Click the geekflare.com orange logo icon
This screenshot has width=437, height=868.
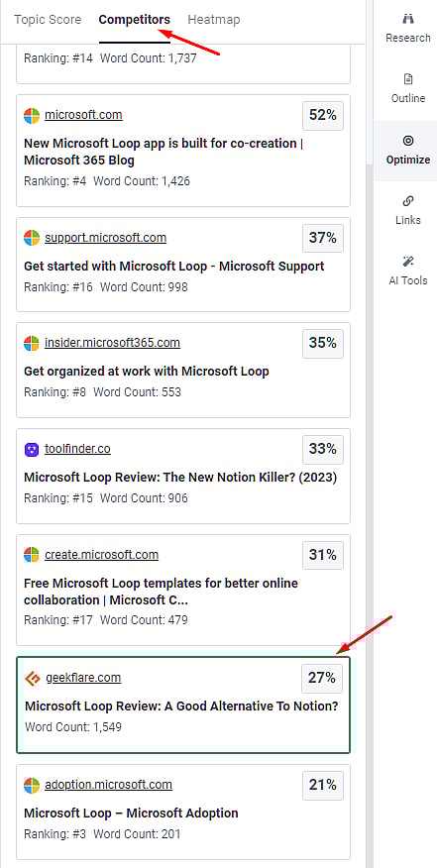tap(33, 678)
